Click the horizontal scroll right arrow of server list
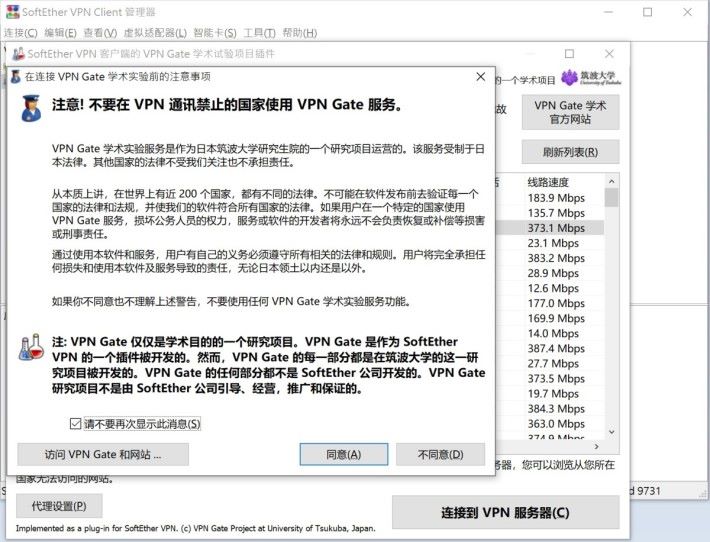 click(596, 446)
